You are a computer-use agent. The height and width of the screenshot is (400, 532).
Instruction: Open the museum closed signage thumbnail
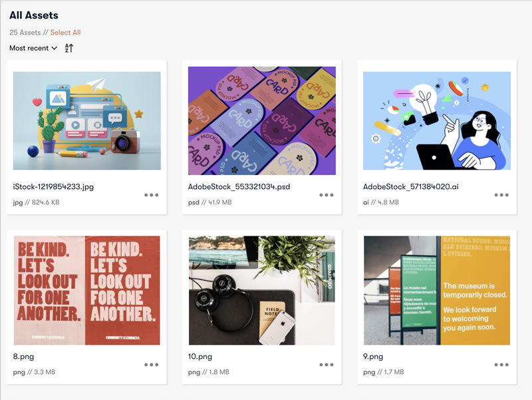click(437, 290)
